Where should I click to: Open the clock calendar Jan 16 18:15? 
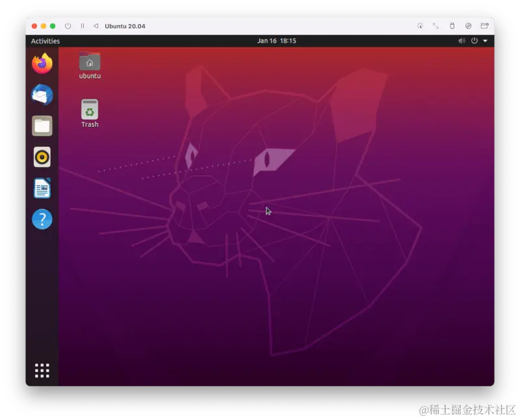coord(277,41)
